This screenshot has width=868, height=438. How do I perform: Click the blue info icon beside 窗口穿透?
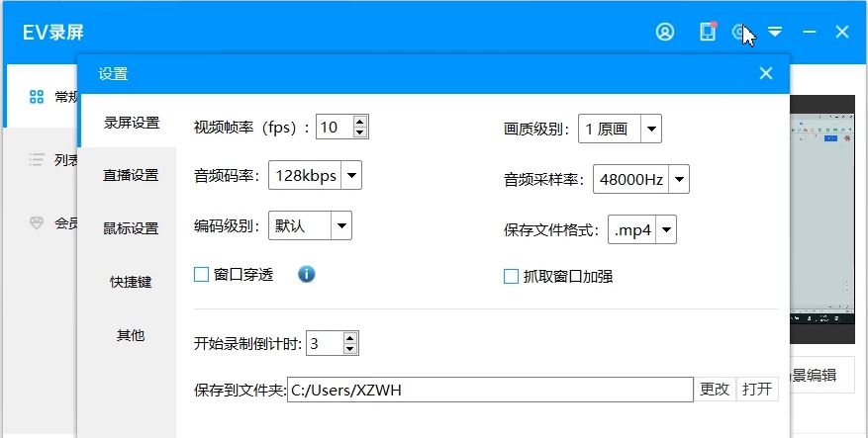(306, 274)
